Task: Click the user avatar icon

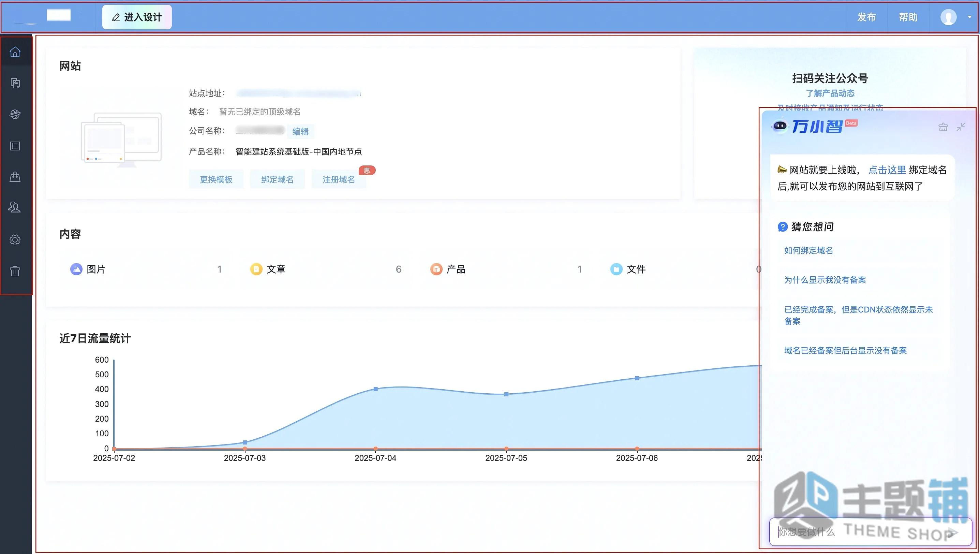Action: (x=948, y=17)
